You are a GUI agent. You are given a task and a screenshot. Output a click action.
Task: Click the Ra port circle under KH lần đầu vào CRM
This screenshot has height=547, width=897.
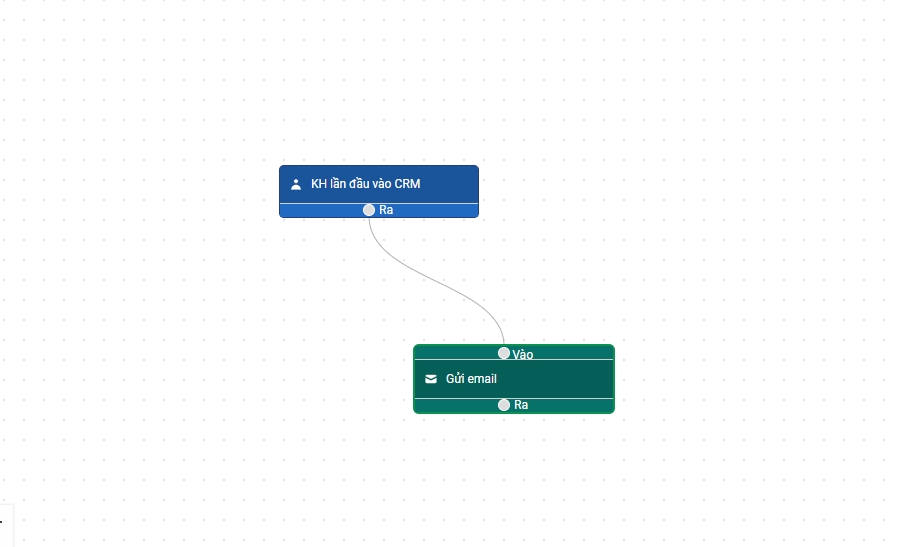pos(369,210)
